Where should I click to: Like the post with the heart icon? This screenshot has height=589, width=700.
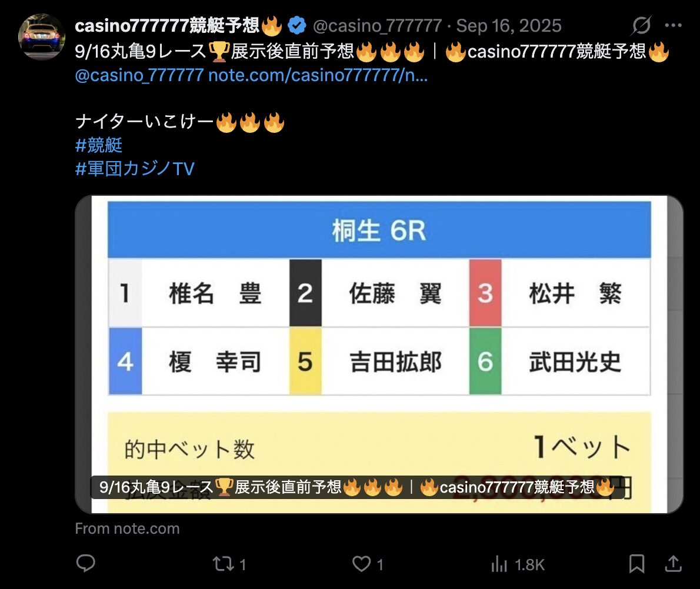click(x=362, y=564)
